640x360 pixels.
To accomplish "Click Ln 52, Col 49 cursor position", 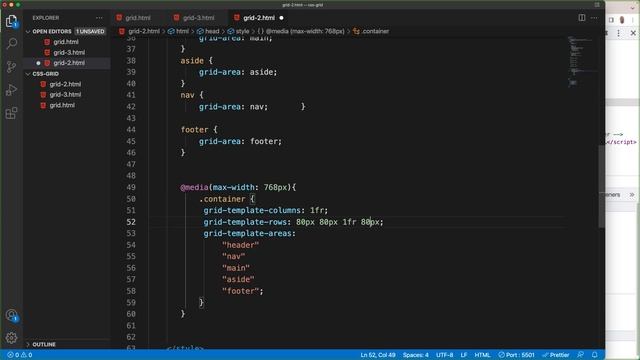I will 378,355.
